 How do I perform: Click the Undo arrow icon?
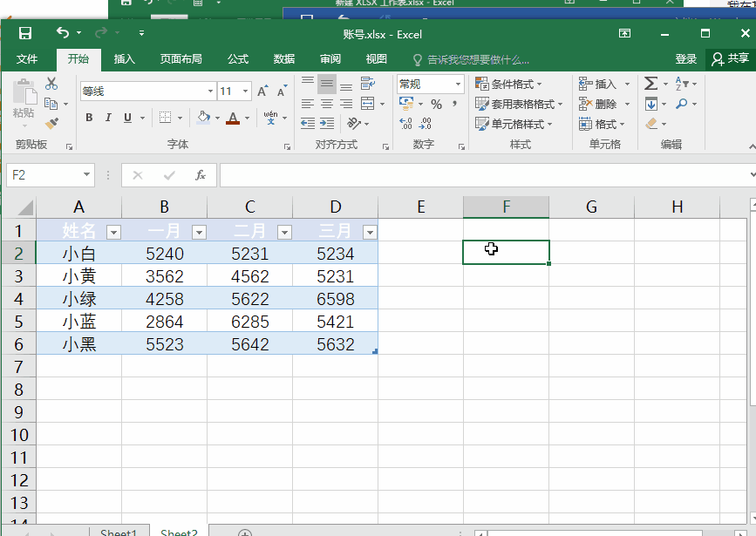point(62,34)
